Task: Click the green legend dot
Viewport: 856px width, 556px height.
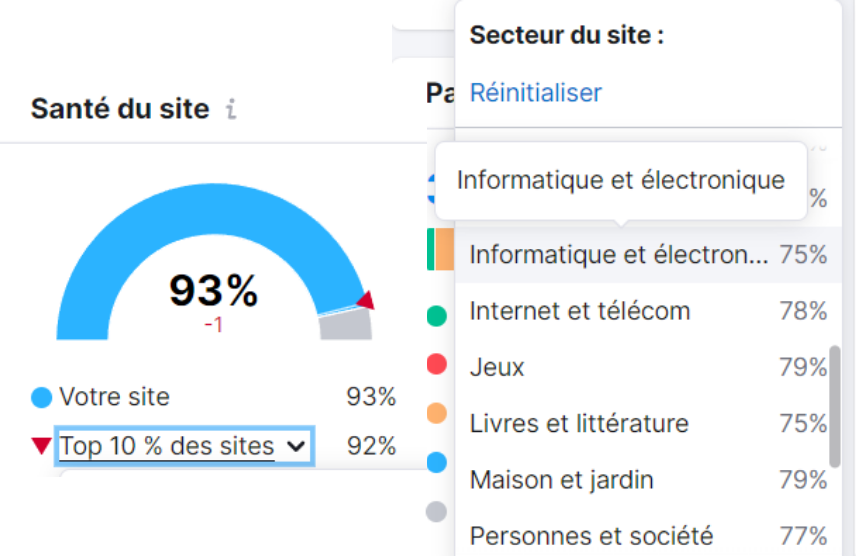Action: (x=436, y=316)
